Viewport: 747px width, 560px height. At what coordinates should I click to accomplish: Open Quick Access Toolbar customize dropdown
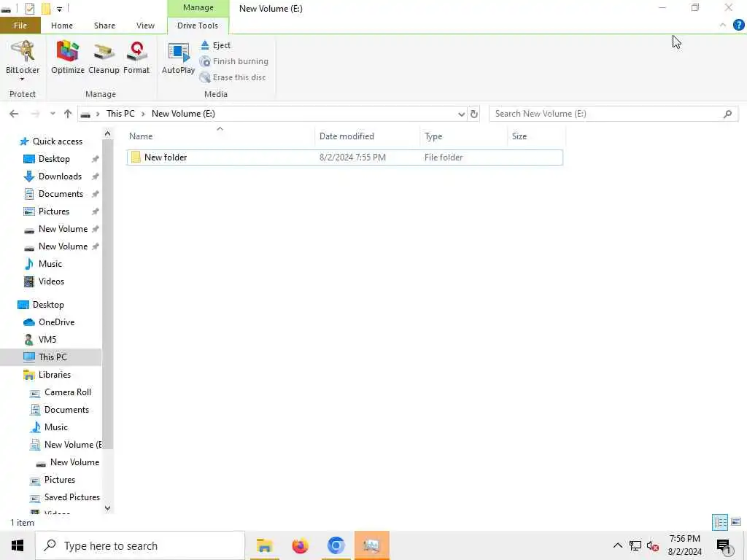click(59, 9)
